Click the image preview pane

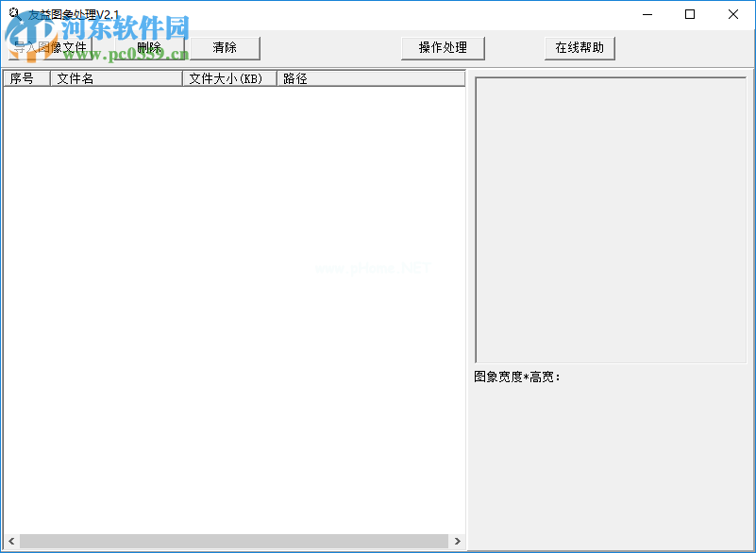[611, 219]
